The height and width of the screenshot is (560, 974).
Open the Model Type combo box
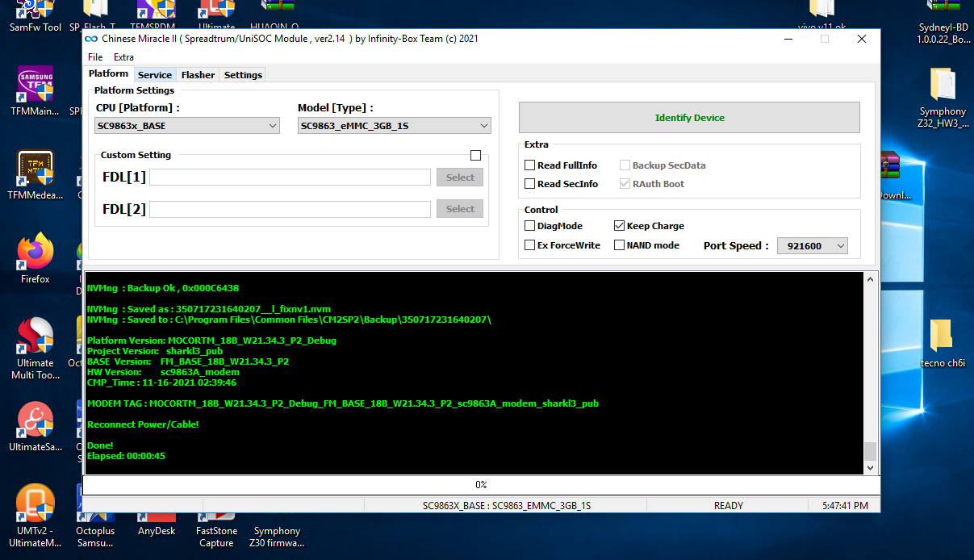(394, 126)
